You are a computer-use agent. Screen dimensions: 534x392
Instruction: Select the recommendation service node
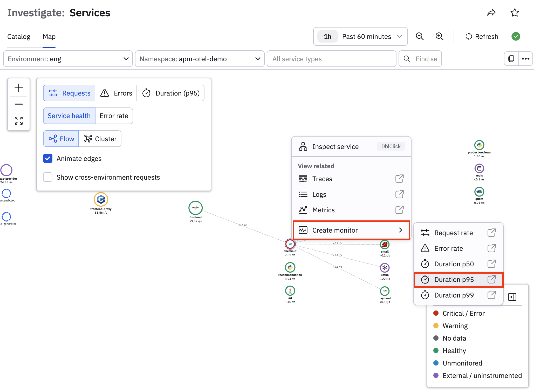click(290, 267)
